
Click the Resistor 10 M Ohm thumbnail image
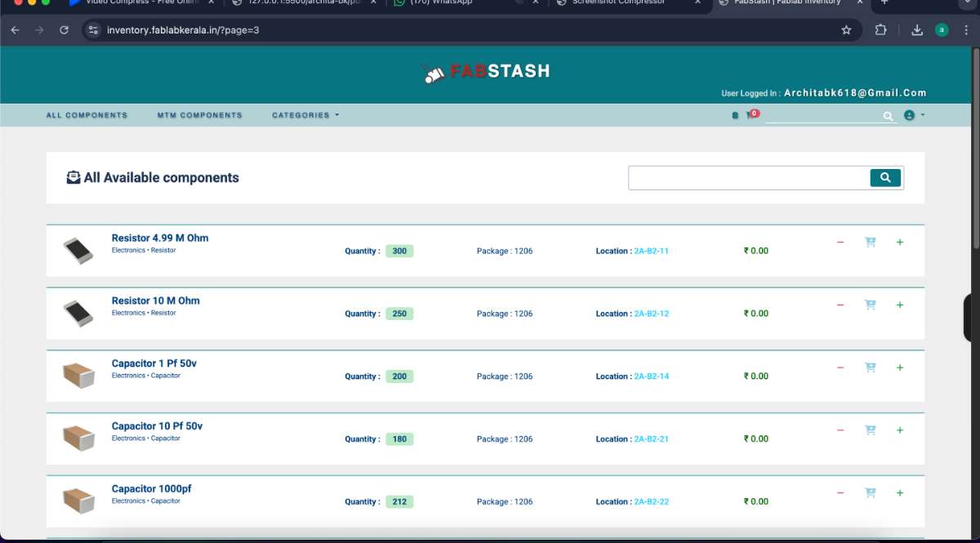[x=78, y=314]
